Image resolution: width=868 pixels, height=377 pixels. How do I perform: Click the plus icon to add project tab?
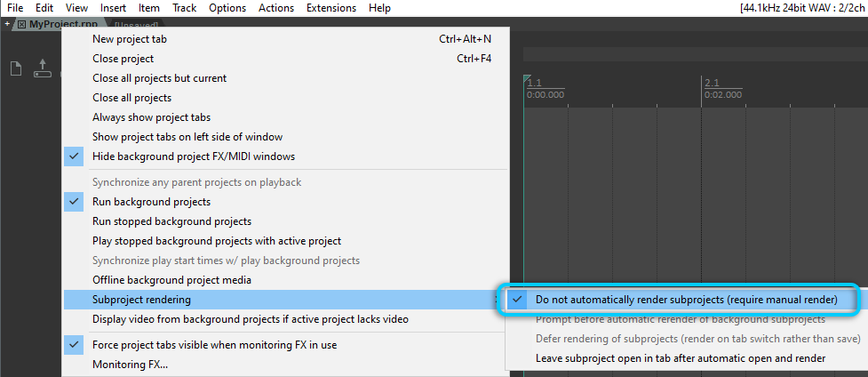click(x=7, y=24)
